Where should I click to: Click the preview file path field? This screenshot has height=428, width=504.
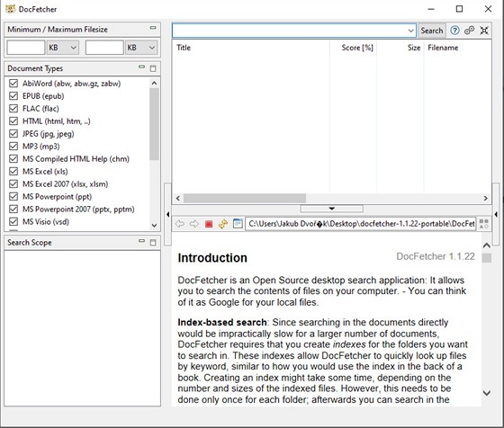tap(361, 224)
